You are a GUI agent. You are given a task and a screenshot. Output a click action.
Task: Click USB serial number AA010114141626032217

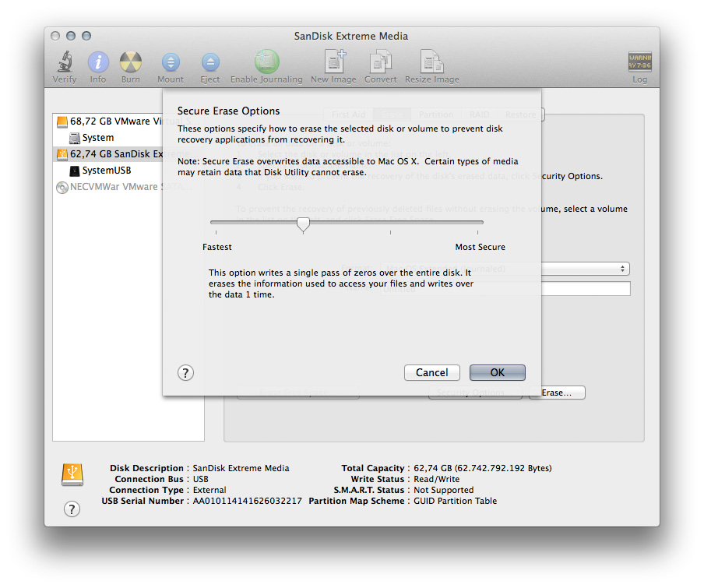point(248,501)
